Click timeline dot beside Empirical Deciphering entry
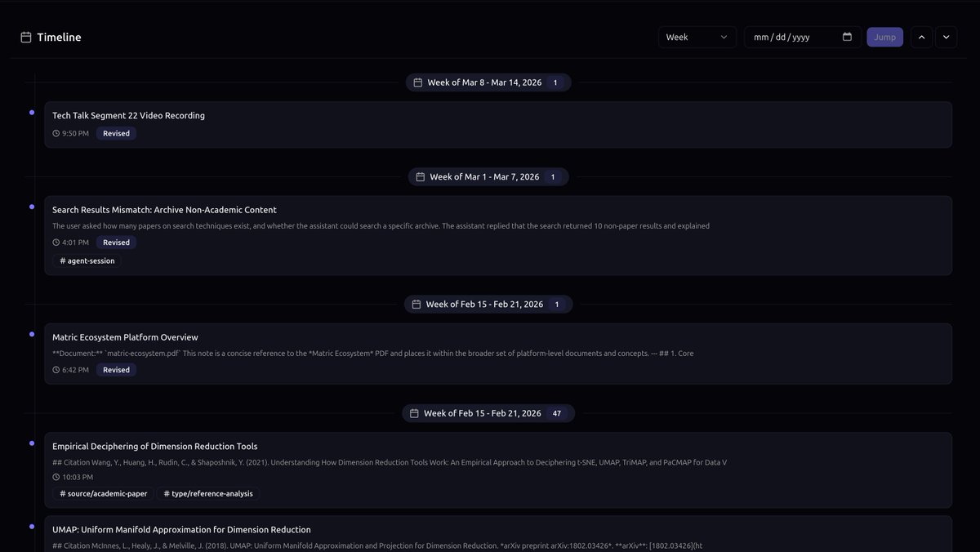 32,443
